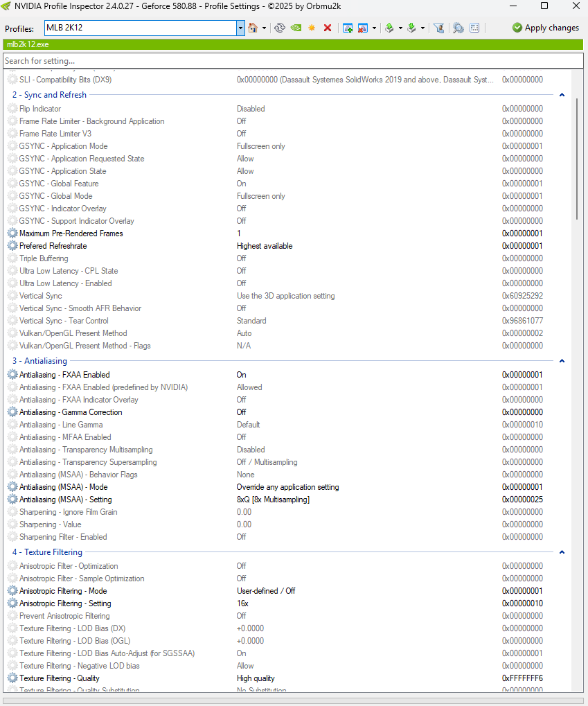Viewport: 588px width, 706px height.
Task: Click hex value 0x00000025 in MSAA Setting row
Action: pyautogui.click(x=522, y=500)
